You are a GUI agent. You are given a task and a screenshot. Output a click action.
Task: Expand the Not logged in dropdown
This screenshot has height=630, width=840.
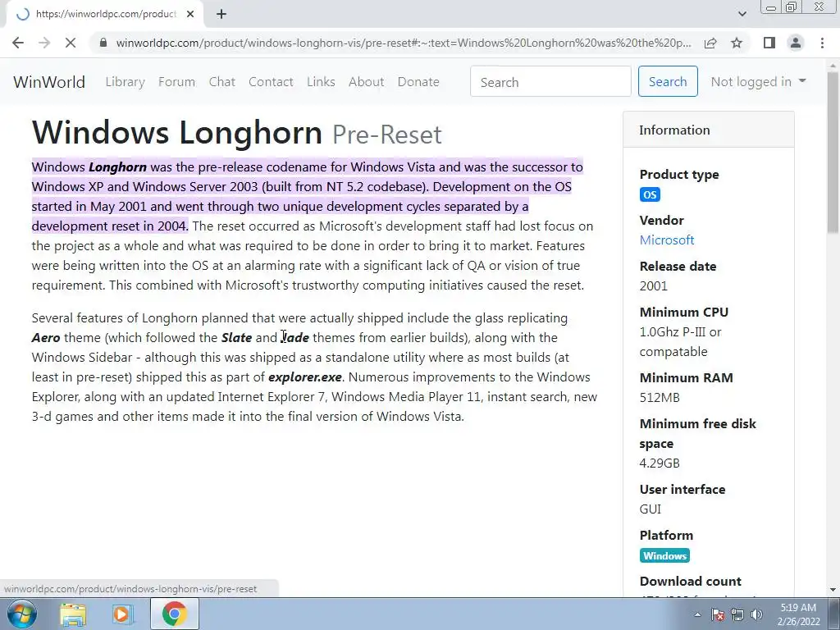[758, 81]
